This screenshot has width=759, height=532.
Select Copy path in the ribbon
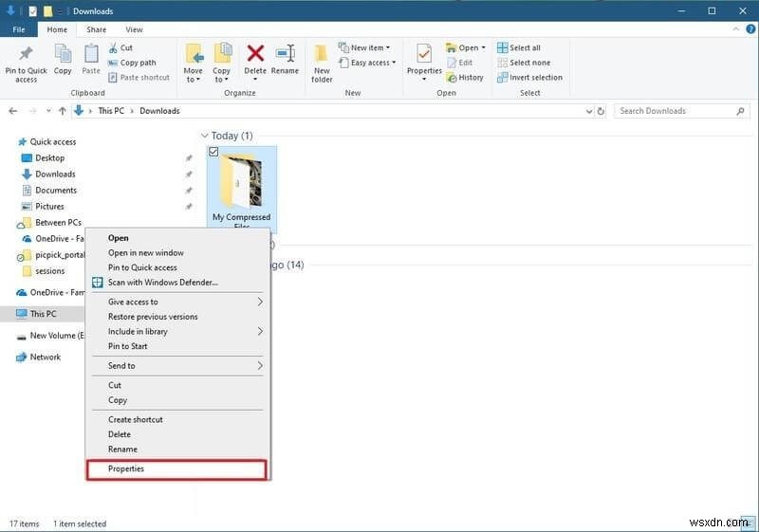click(x=132, y=63)
